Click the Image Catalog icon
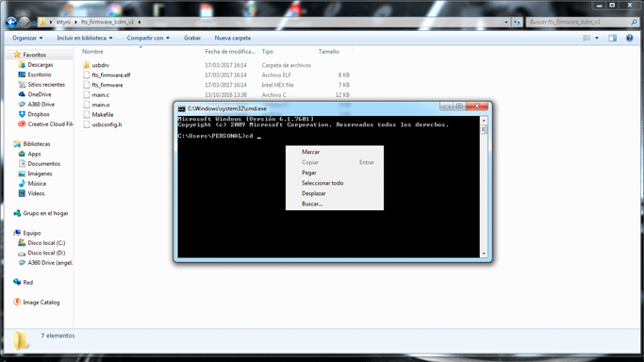Viewport: 644px width, 362px height. 17,302
